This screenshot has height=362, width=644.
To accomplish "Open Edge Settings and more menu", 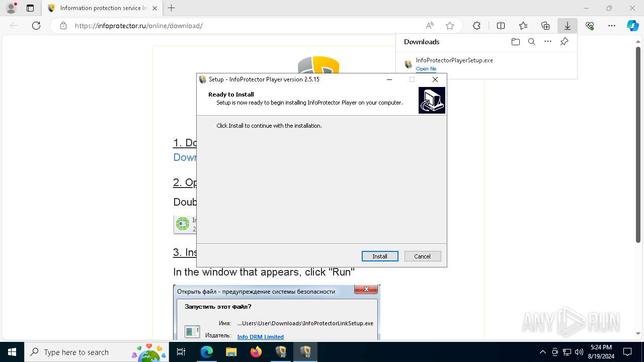I will tap(612, 26).
